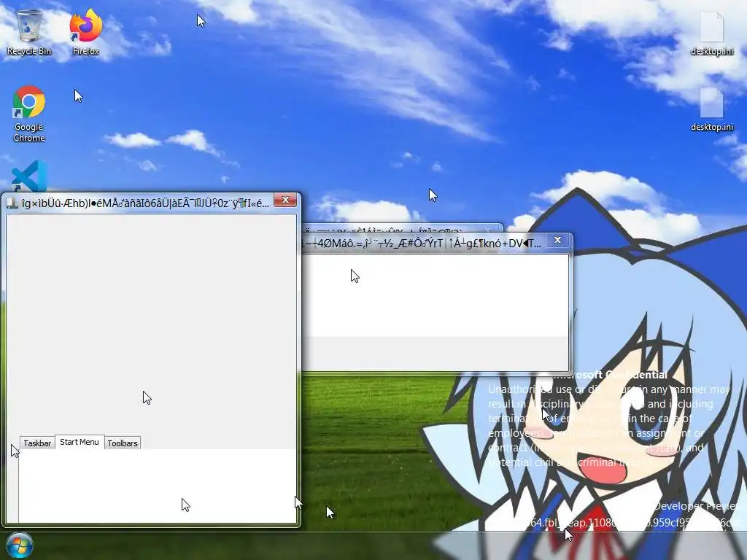Switch to the Toolbars tab

[123, 443]
